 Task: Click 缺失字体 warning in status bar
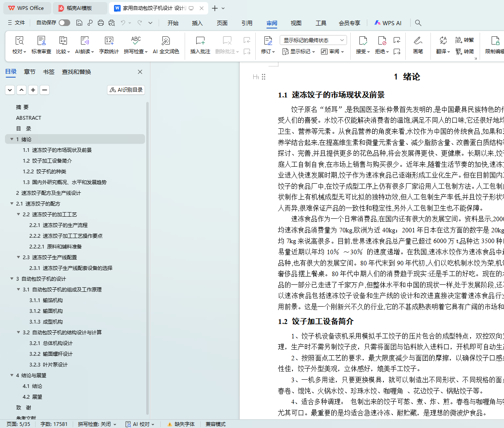pyautogui.click(x=181, y=424)
